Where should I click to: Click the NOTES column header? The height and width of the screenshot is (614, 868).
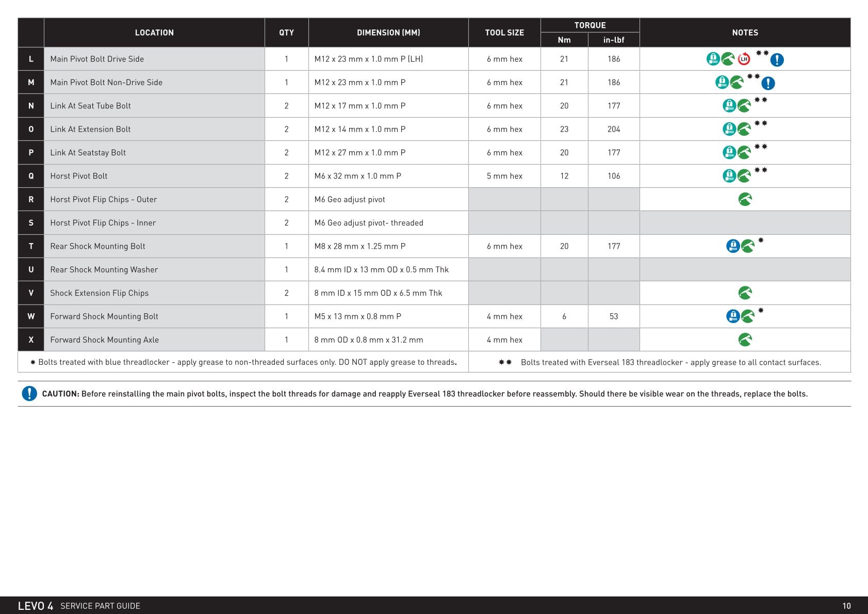coord(745,33)
